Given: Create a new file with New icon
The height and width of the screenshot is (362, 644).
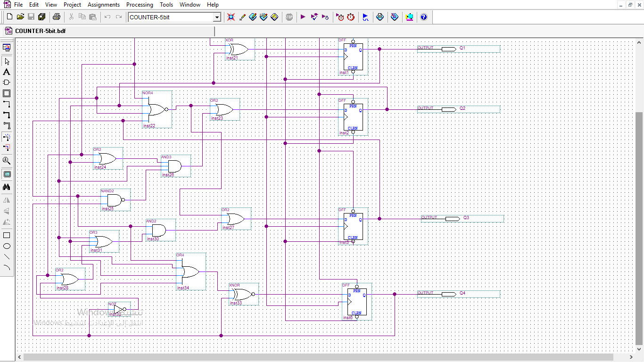Looking at the screenshot, I should point(9,17).
